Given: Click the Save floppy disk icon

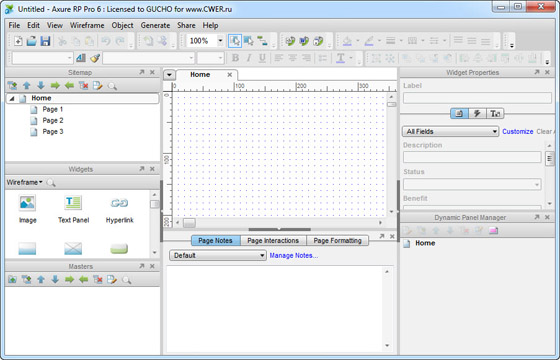Looking at the screenshot, I should point(45,41).
